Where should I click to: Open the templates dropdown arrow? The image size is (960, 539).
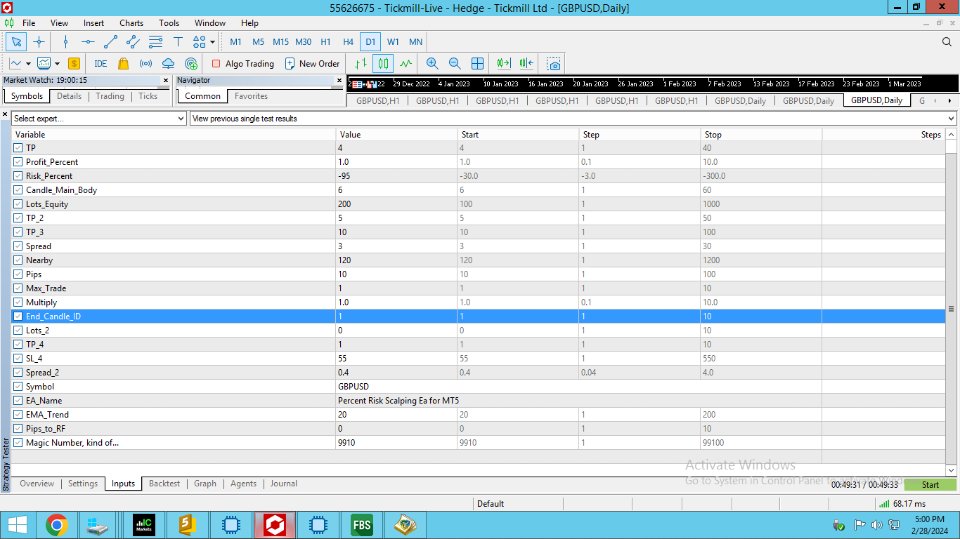pos(57,64)
